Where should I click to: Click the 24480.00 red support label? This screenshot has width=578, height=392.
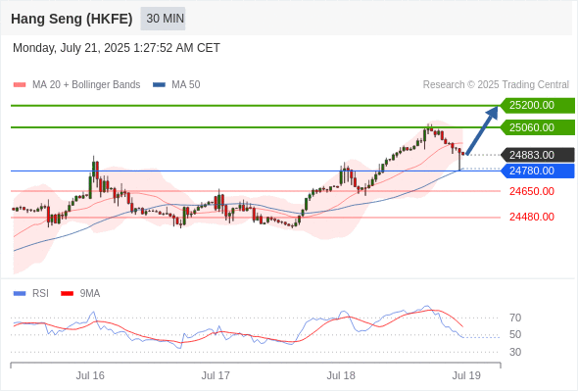(532, 217)
